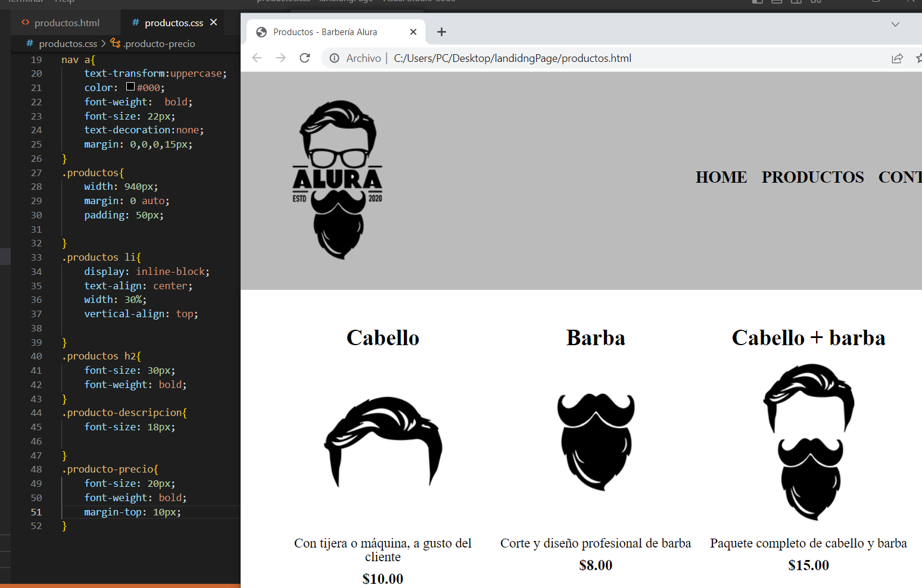Place cursor on text-transform:uppercase line
The height and width of the screenshot is (588, 922).
(x=155, y=73)
